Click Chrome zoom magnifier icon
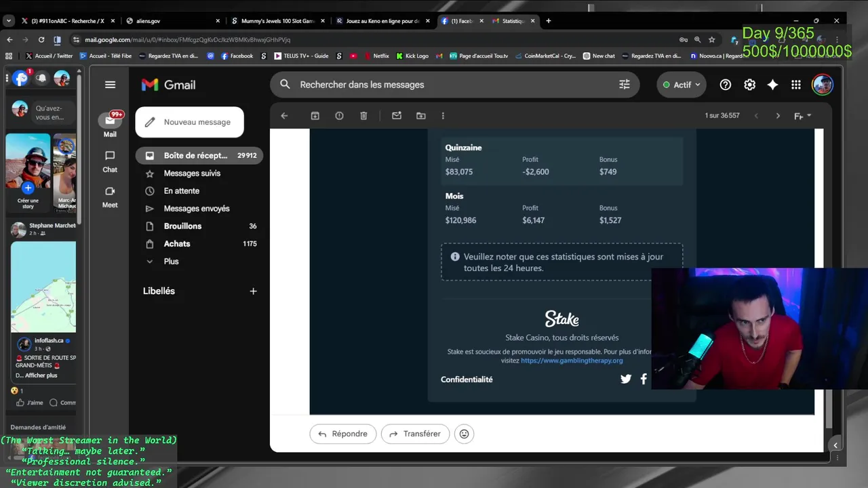868x488 pixels. [697, 40]
